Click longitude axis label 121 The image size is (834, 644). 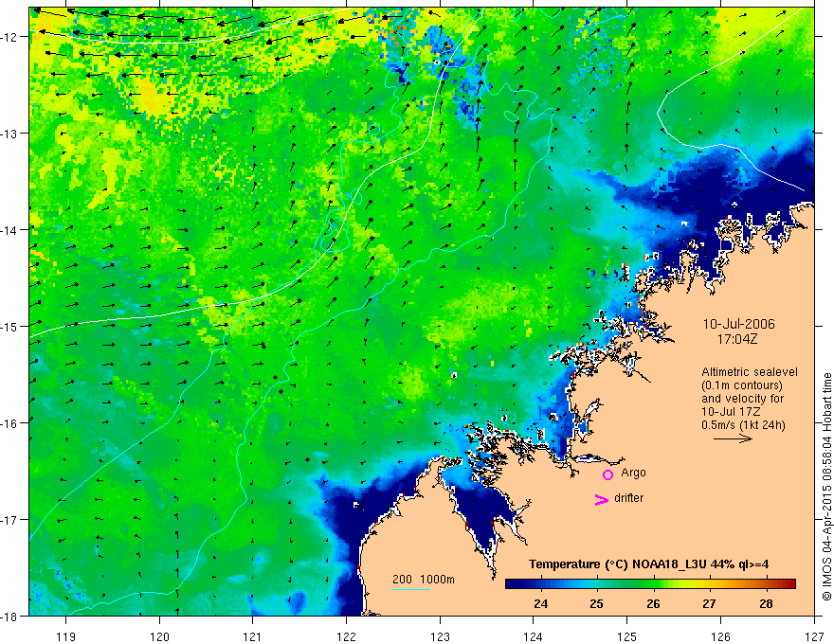252,636
